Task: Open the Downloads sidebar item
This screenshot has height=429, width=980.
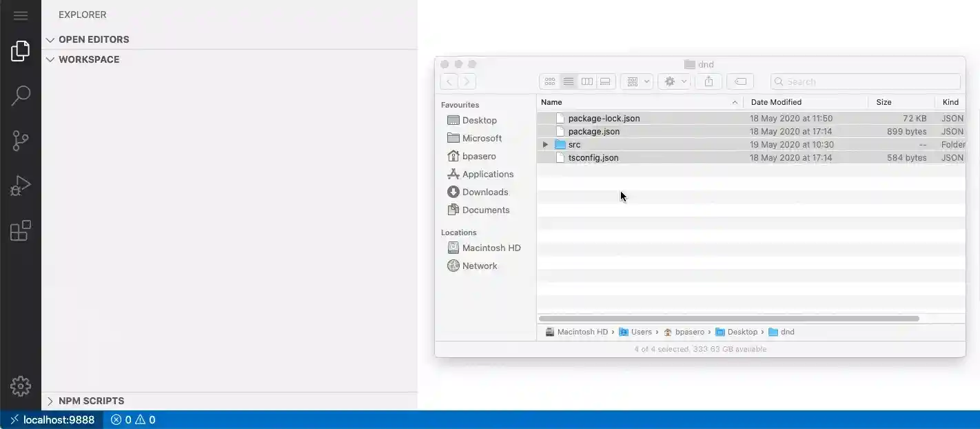Action: pos(483,192)
